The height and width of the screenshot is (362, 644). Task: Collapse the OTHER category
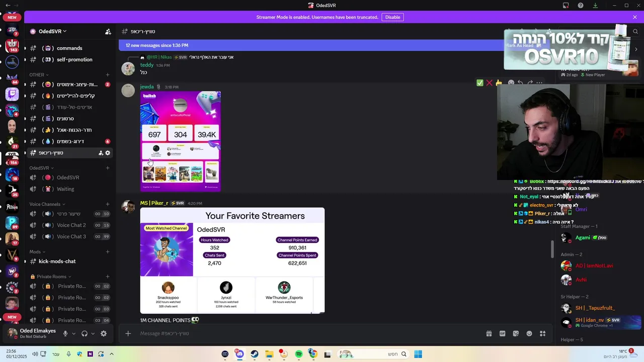coord(39,75)
